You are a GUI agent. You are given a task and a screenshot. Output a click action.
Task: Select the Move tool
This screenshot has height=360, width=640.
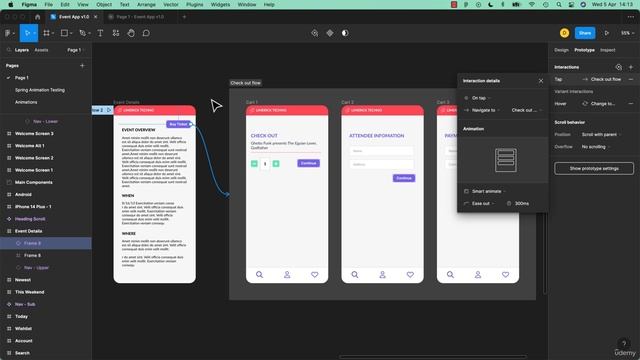pyautogui.click(x=27, y=33)
